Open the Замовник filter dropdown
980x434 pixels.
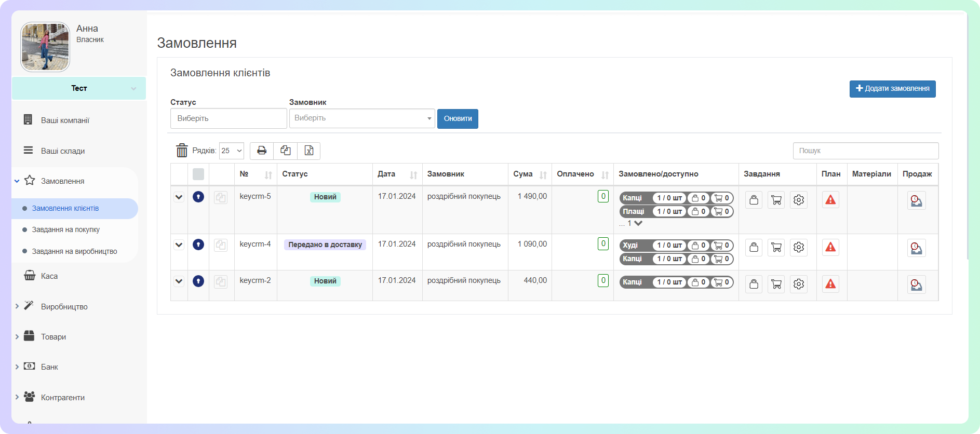362,118
